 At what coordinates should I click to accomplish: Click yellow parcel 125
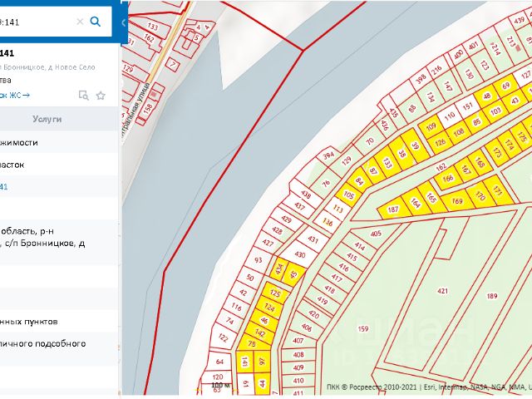(275, 293)
